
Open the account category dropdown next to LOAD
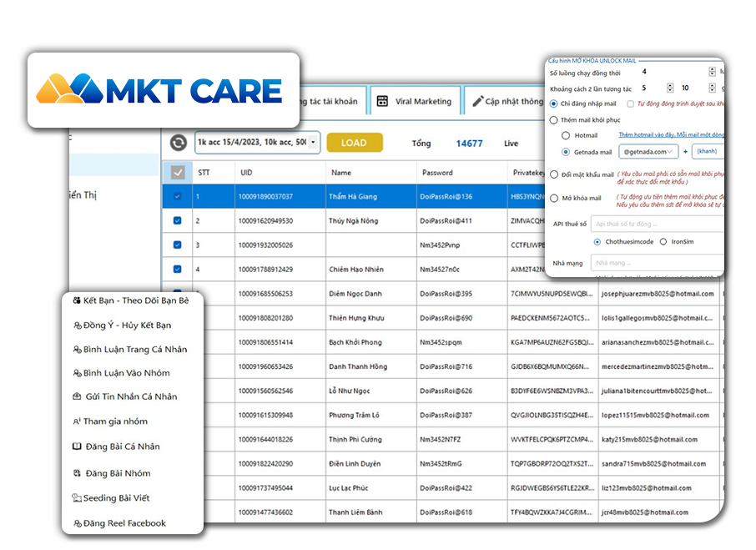click(x=314, y=143)
